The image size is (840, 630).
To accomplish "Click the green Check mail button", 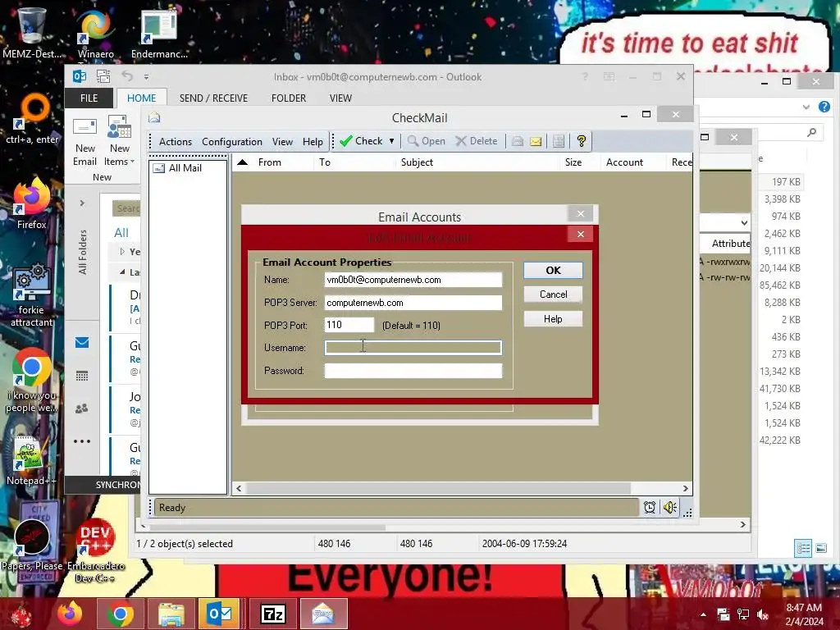I will pyautogui.click(x=361, y=141).
